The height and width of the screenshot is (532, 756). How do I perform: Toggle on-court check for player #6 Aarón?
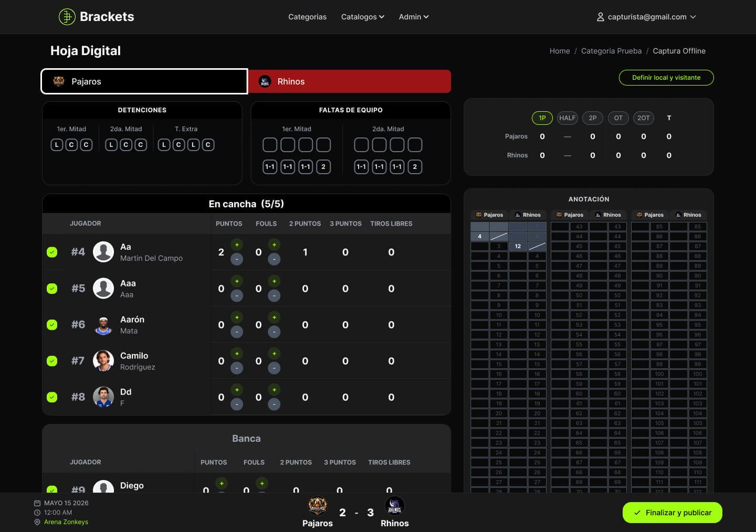[52, 325]
